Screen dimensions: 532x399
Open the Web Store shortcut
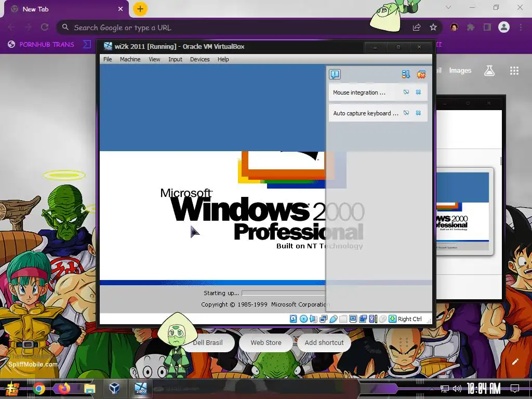(x=266, y=343)
